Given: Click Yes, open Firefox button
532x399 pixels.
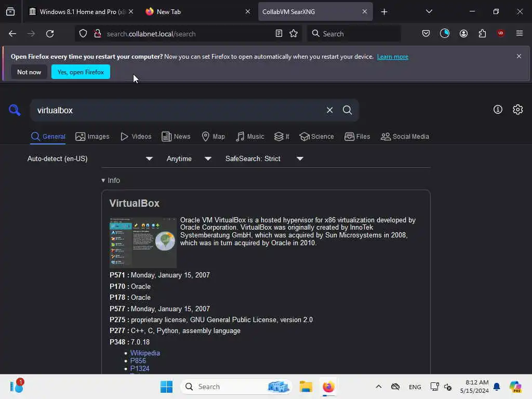Looking at the screenshot, I should (81, 72).
